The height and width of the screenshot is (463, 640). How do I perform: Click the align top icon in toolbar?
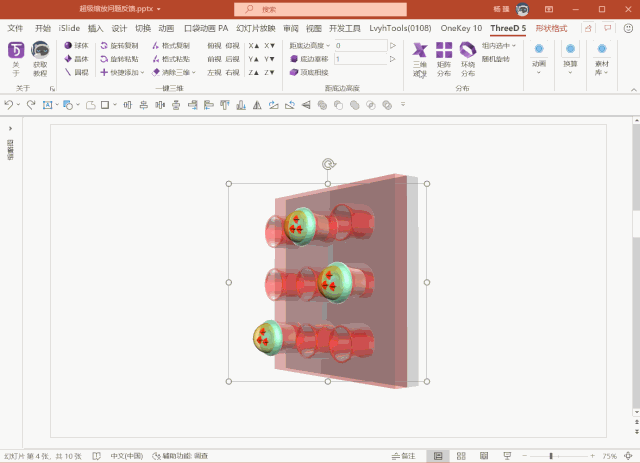coord(224,105)
